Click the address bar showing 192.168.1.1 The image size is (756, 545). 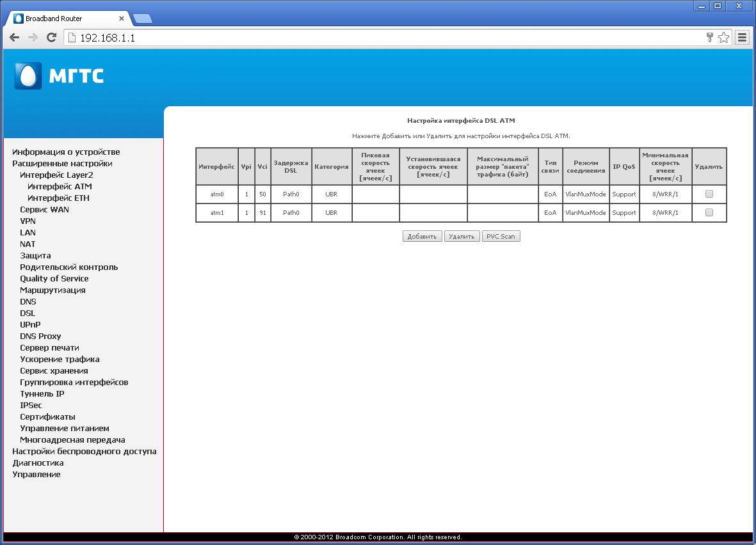tap(384, 38)
